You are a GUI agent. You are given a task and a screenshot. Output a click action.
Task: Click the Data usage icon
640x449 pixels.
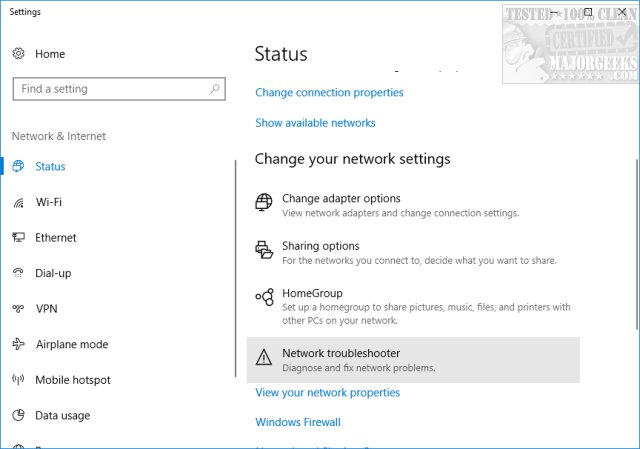coord(19,415)
